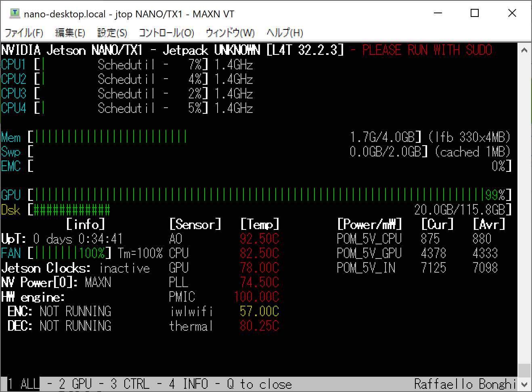The height and width of the screenshot is (392, 532).
Task: Open the ファイル(F) menu
Action: point(24,33)
